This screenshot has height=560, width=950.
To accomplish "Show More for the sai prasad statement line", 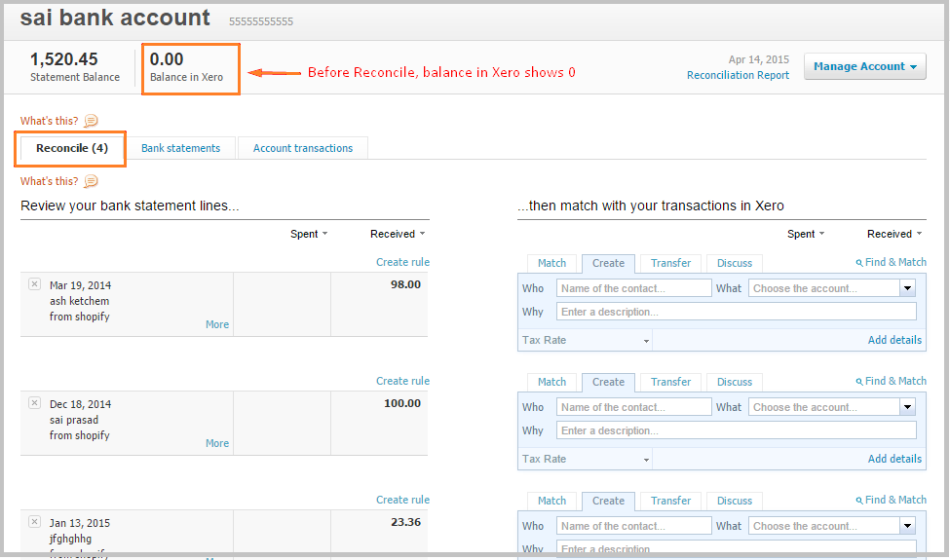I will tap(217, 443).
